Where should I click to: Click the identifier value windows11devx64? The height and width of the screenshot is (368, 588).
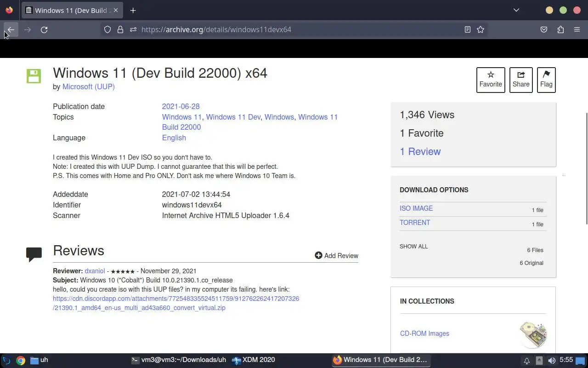(192, 205)
